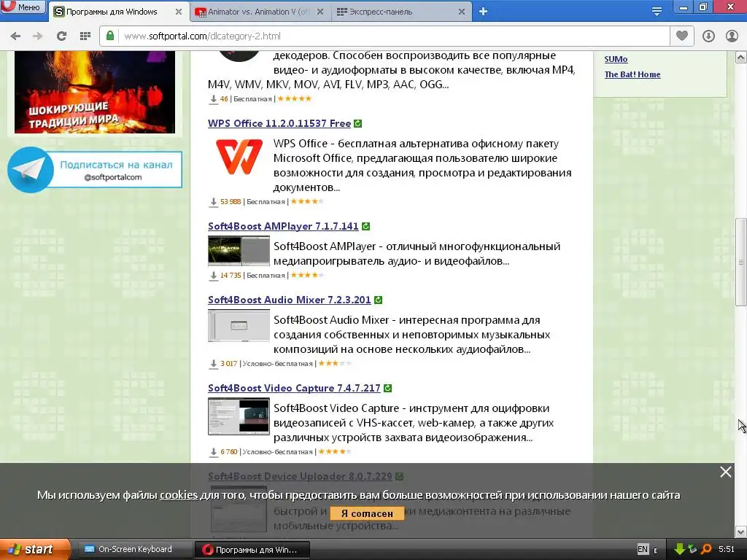
Task: Open the Windows start button
Action: tap(35, 550)
